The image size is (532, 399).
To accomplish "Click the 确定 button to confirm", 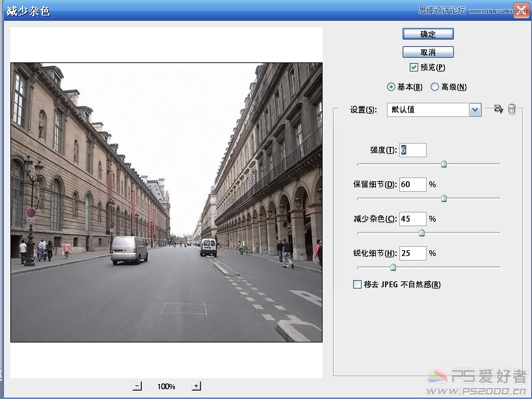I will [428, 33].
